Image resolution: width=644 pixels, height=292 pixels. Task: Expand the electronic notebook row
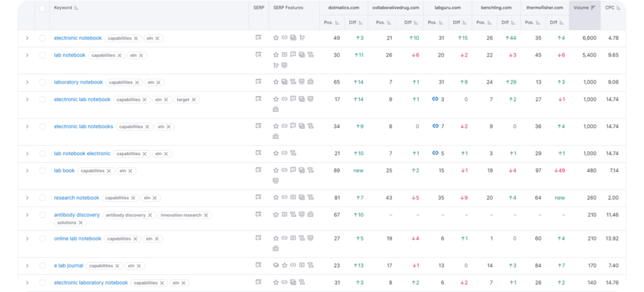[x=27, y=38]
